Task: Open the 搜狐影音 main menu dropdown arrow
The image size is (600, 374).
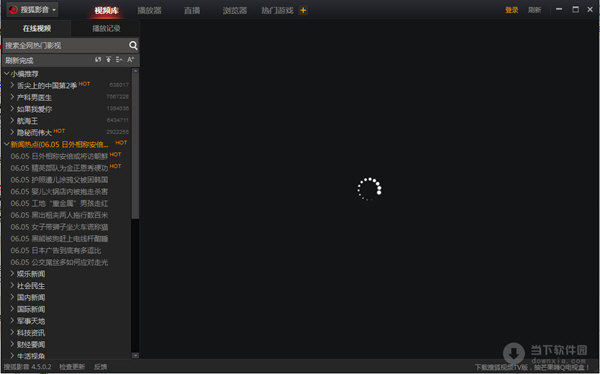Action: click(x=54, y=10)
